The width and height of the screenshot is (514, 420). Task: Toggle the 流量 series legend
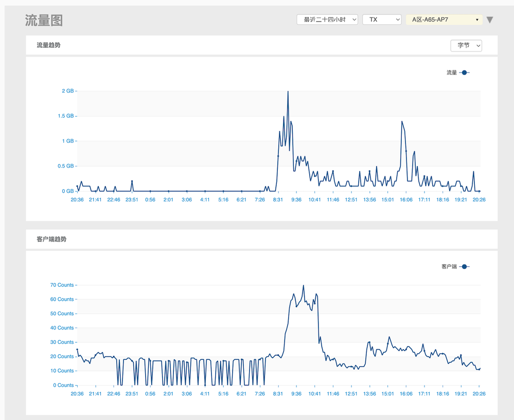[458, 72]
